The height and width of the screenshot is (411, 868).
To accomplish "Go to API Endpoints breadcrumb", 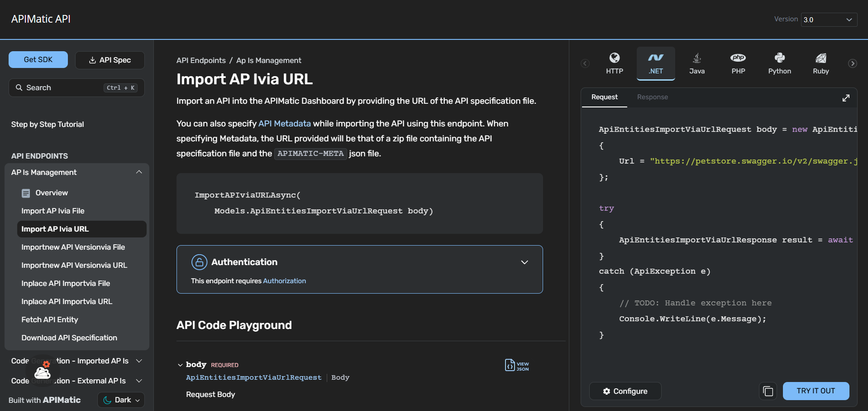I will click(x=201, y=60).
